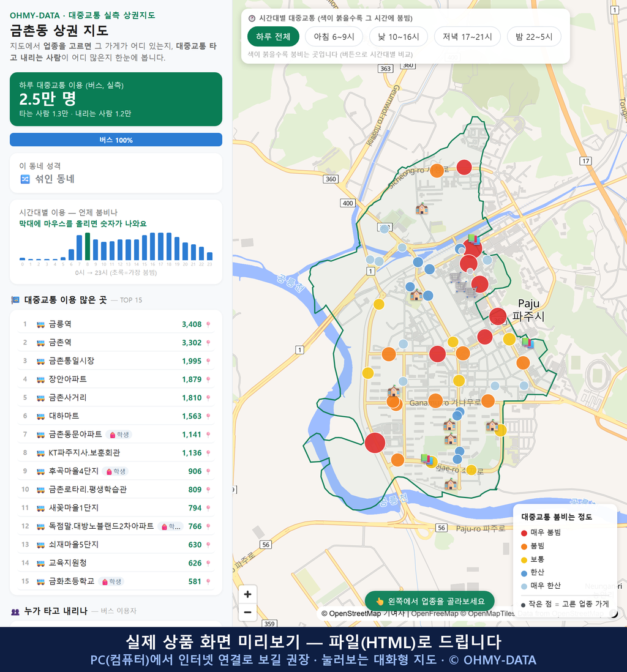Click the icon beside 대중교통 이용 많은 곳 heading
The width and height of the screenshot is (627, 672).
point(15,300)
